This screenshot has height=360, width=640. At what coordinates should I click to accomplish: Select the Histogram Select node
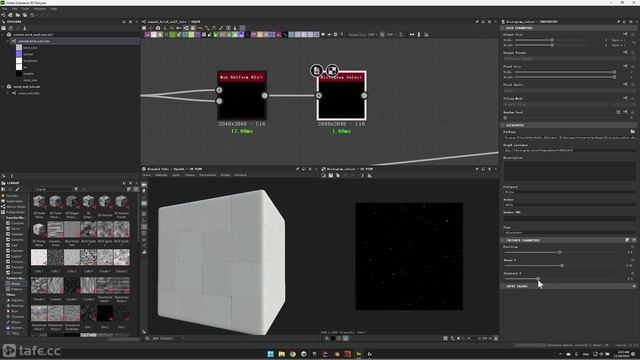click(x=342, y=96)
